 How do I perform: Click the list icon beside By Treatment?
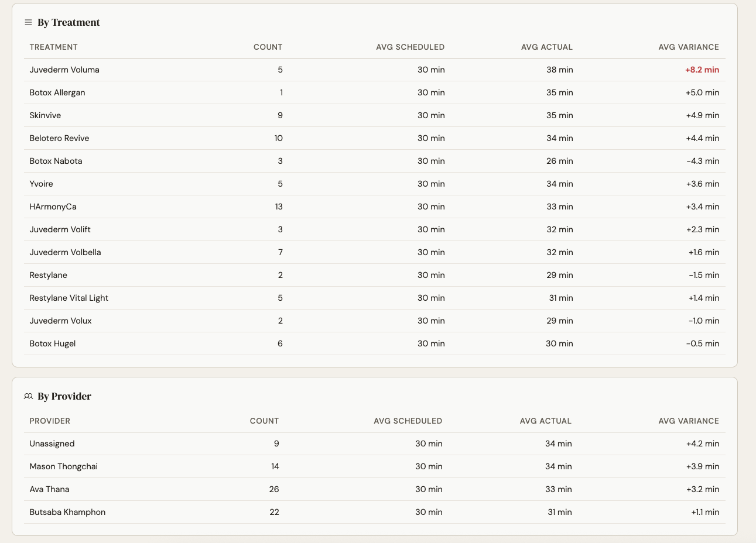28,22
